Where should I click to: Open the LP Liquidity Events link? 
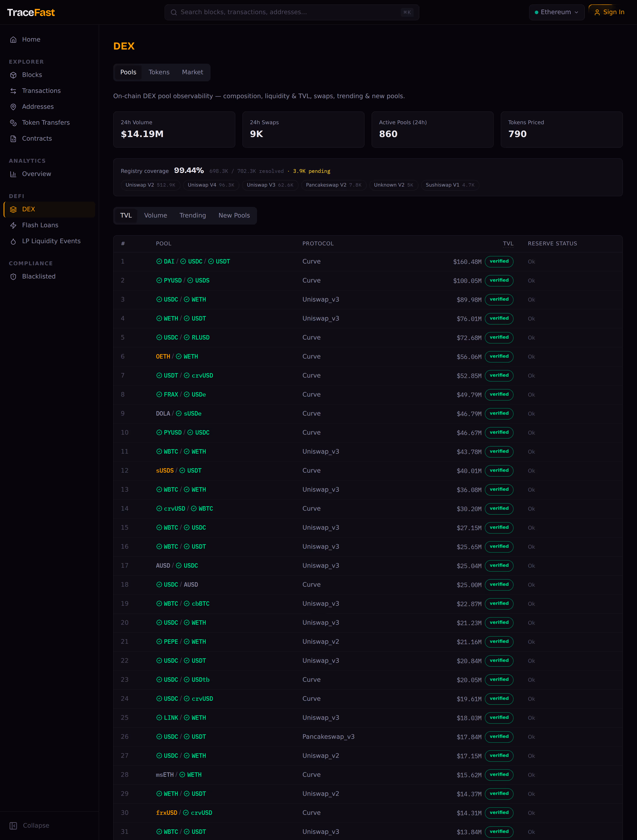(49, 242)
